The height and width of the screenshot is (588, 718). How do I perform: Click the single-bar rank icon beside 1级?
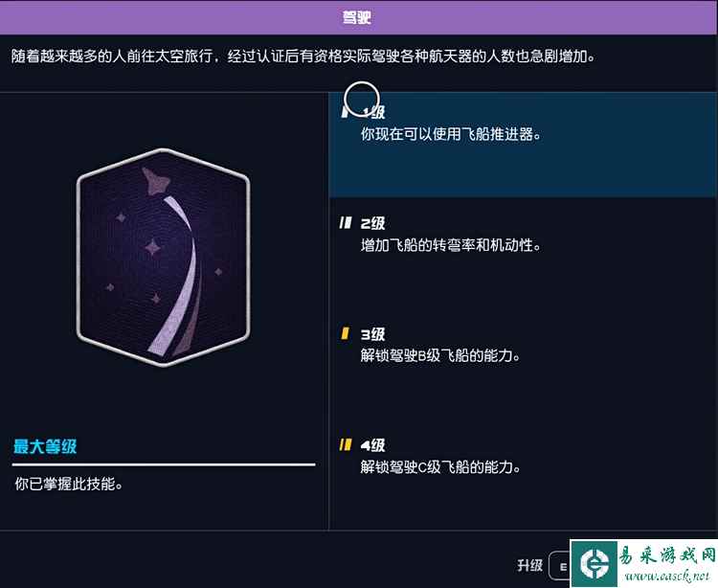click(x=345, y=112)
